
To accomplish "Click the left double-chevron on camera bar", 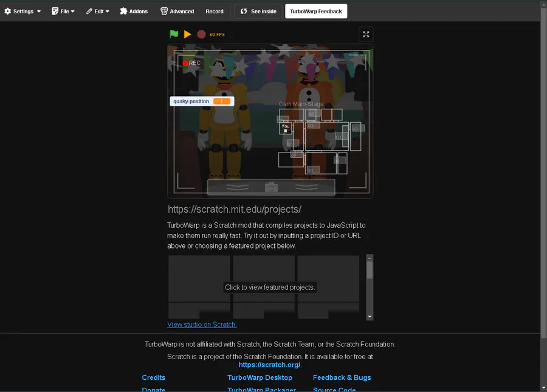I will coord(238,187).
